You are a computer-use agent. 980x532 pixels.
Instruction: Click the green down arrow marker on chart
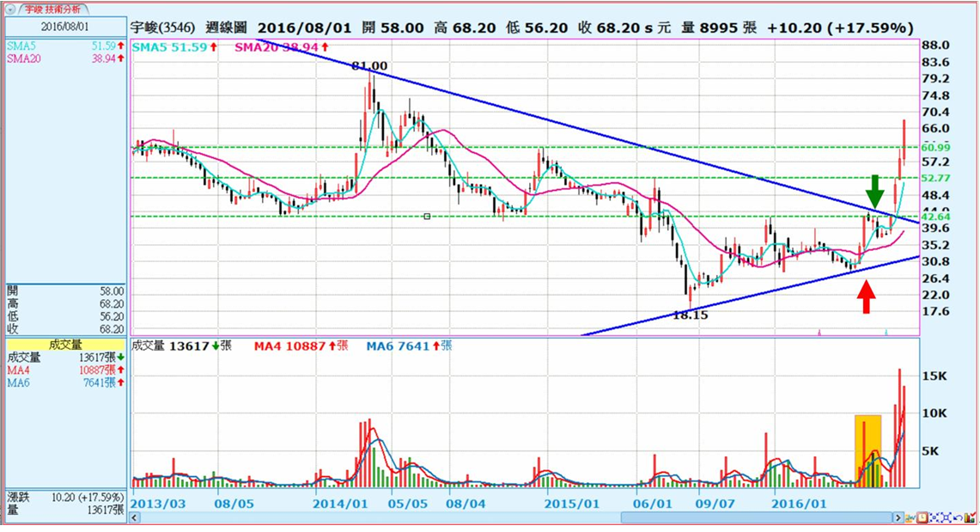tap(873, 190)
